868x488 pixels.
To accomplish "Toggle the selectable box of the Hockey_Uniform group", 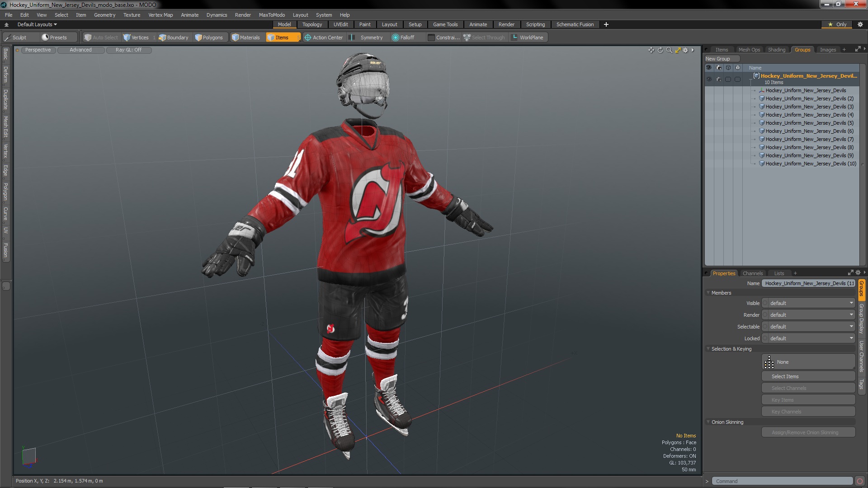I will click(x=728, y=79).
